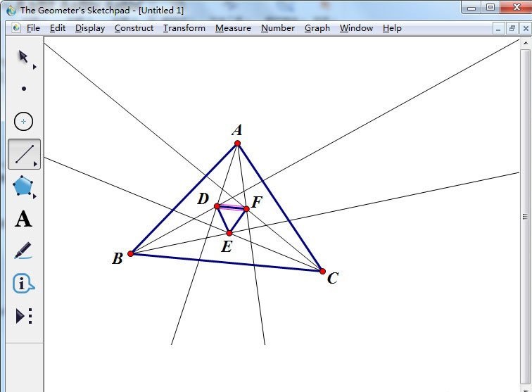Open the Edit menu
Viewport: 532px width, 392px height.
pyautogui.click(x=57, y=28)
